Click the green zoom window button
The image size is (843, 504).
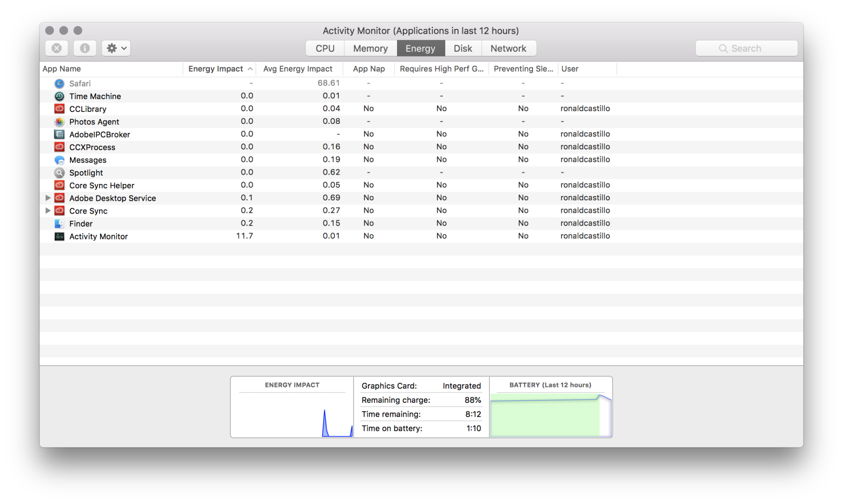pos(78,31)
